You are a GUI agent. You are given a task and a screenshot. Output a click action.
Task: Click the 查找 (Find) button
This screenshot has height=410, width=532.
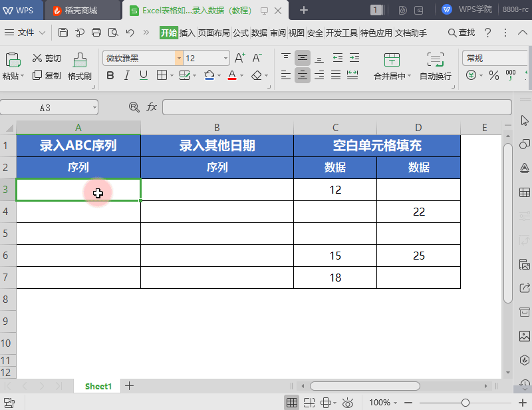pos(462,33)
